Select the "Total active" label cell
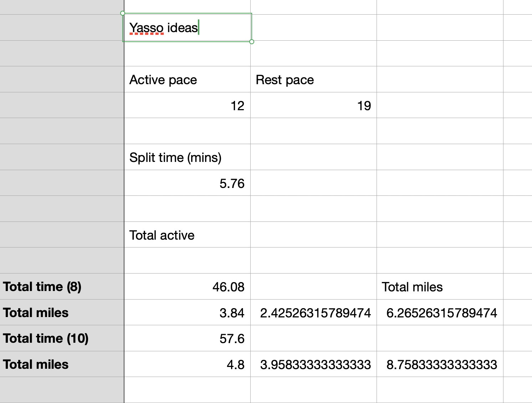 pos(187,235)
